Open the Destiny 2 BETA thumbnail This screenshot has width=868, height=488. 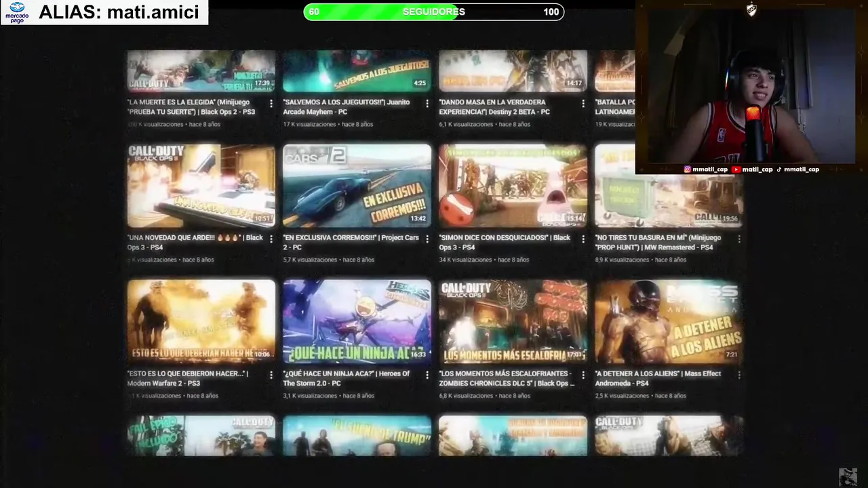click(x=513, y=70)
